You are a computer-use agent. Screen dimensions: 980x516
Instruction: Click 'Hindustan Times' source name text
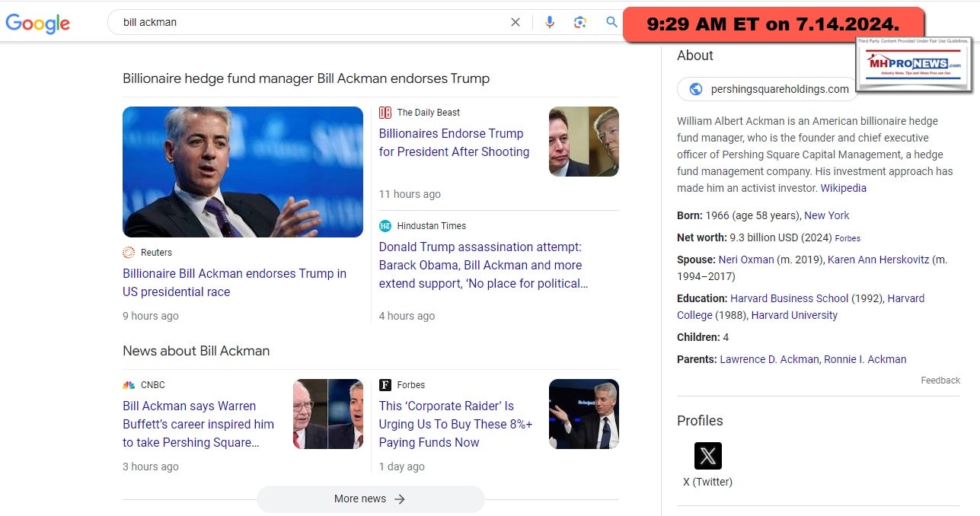432,226
